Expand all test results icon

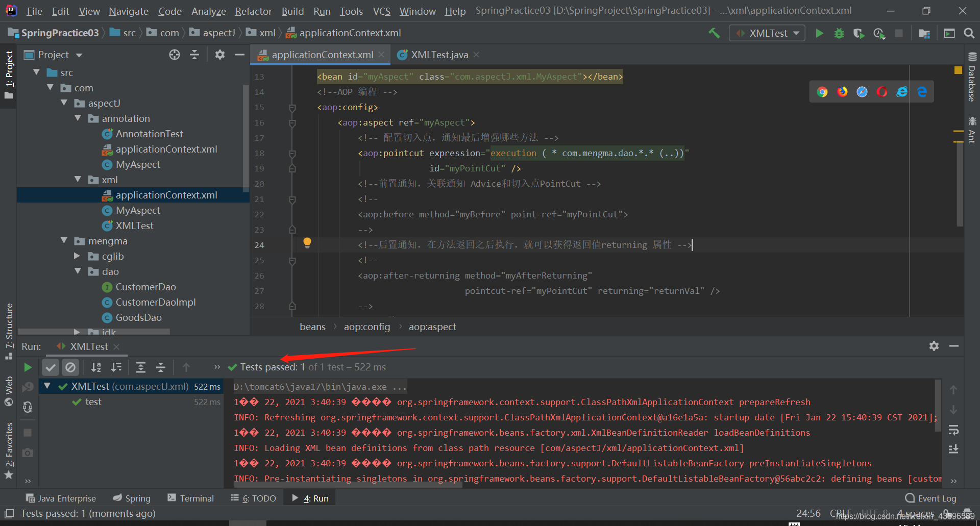point(141,367)
